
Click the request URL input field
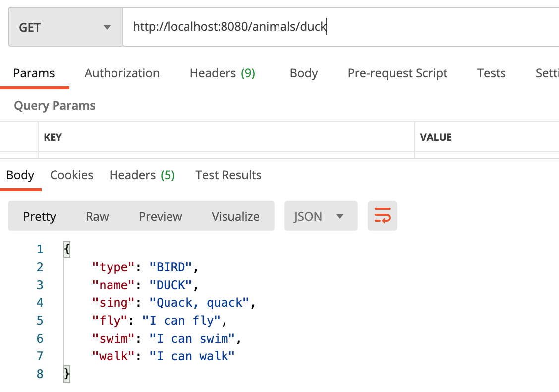pyautogui.click(x=341, y=27)
